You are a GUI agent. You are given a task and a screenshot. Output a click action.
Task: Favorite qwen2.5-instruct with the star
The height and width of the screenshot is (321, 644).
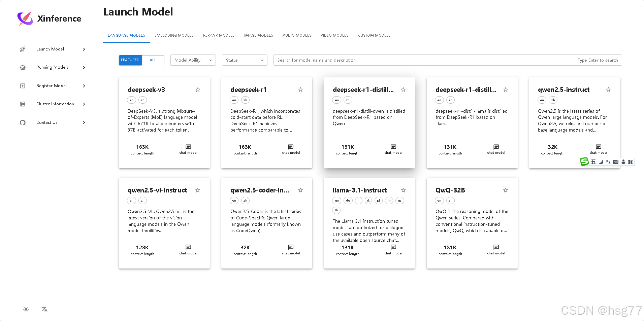[608, 90]
